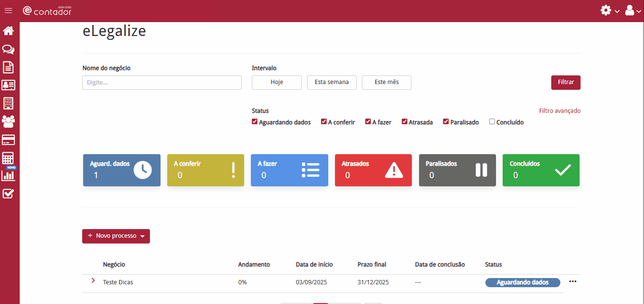The image size is (644, 304).
Task: Open the Filtro avançado link
Action: 559,111
